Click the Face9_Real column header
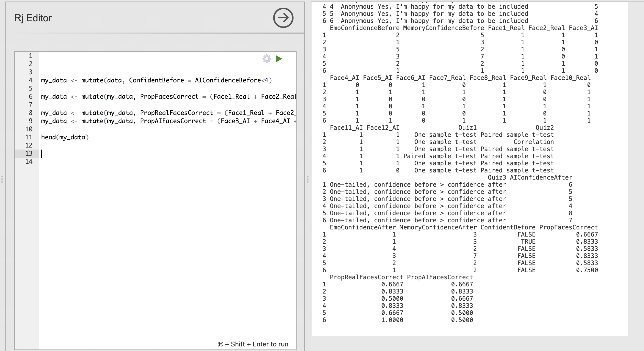 tap(528, 78)
